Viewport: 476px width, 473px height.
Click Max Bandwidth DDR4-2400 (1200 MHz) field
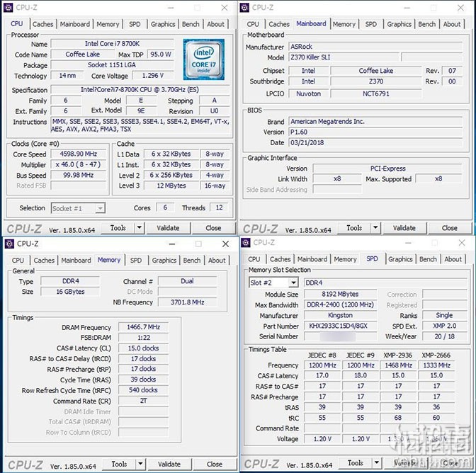point(340,304)
